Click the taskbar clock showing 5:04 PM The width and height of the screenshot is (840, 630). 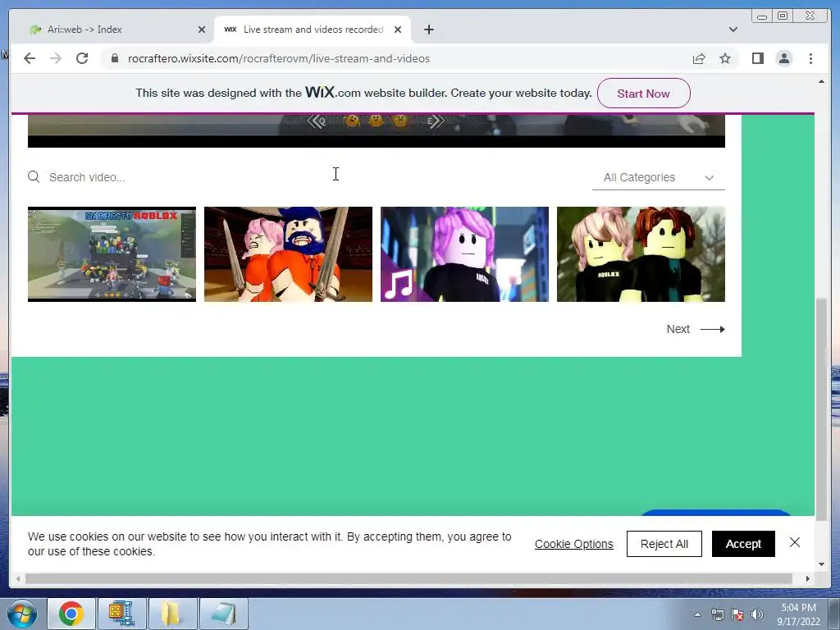[798, 614]
